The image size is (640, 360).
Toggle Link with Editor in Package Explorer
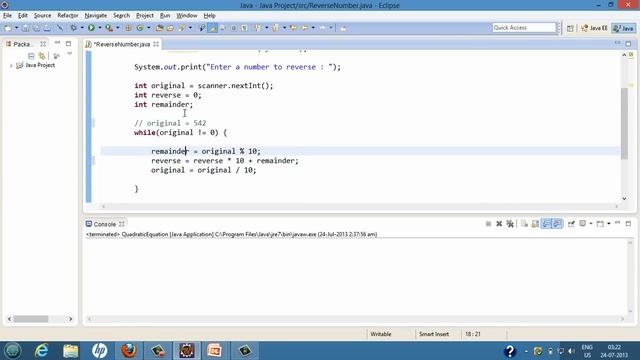coord(42,56)
